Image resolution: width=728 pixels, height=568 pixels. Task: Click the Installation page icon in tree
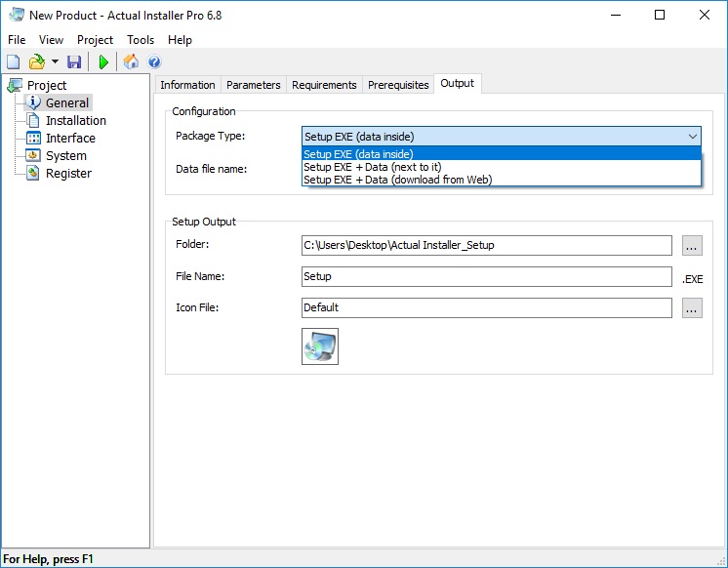[x=33, y=120]
